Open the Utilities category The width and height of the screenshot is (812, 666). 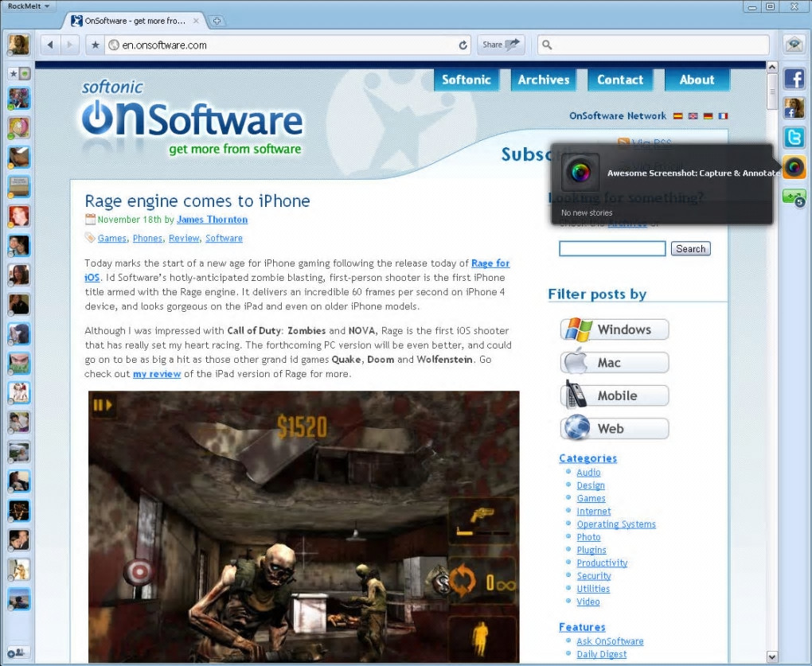(x=593, y=588)
